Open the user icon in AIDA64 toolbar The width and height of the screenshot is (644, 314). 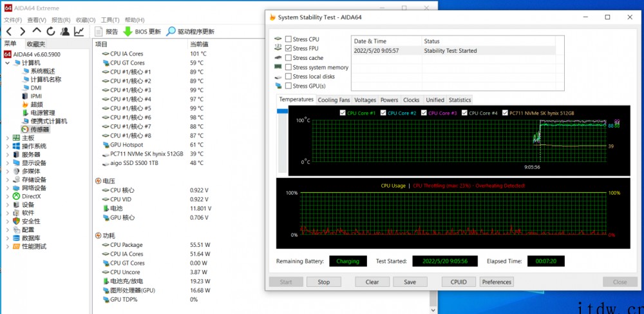pos(64,31)
